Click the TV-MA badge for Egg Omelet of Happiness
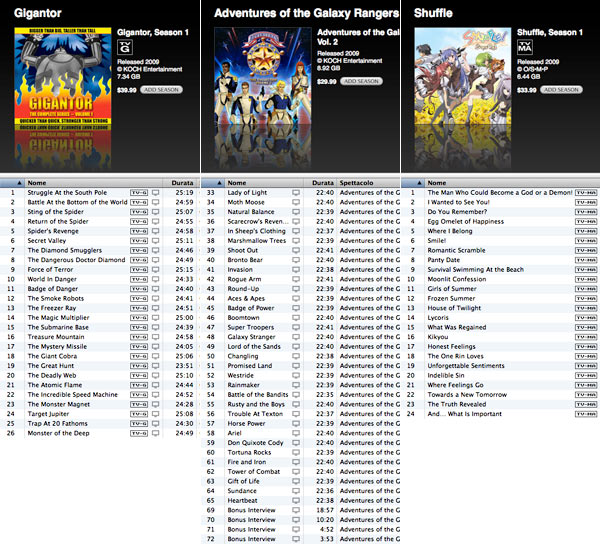Image resolution: width=600 pixels, height=544 pixels. click(583, 221)
